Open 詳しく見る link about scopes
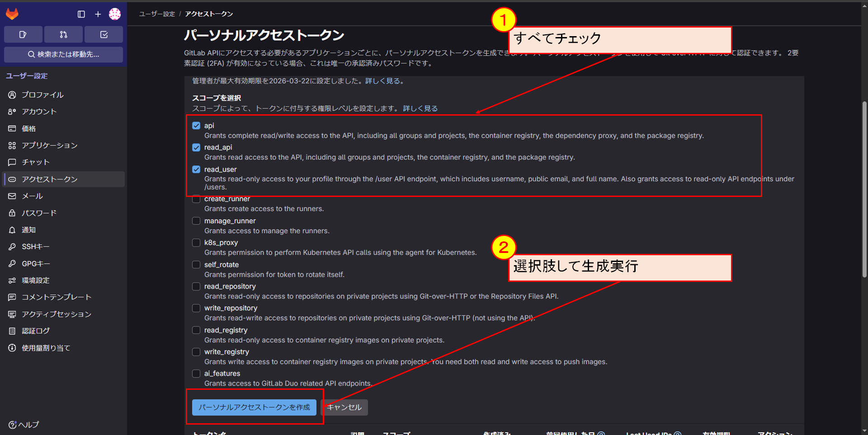The image size is (868, 435). [x=420, y=108]
